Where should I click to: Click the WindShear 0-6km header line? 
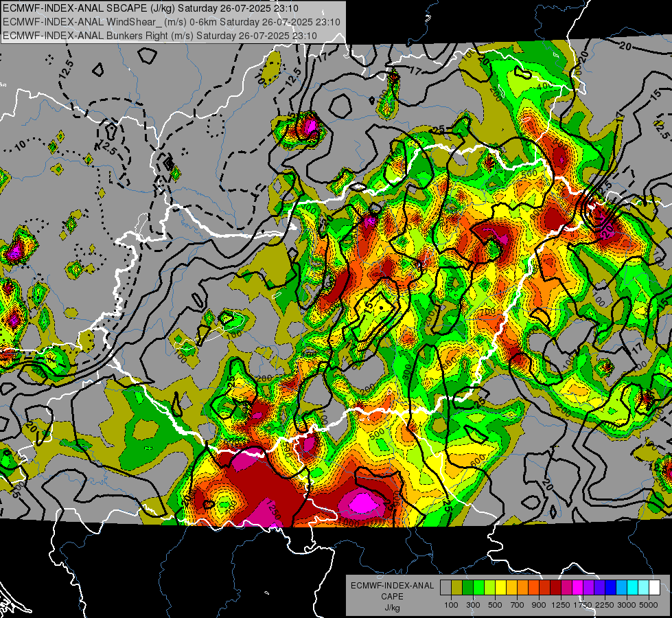(172, 22)
